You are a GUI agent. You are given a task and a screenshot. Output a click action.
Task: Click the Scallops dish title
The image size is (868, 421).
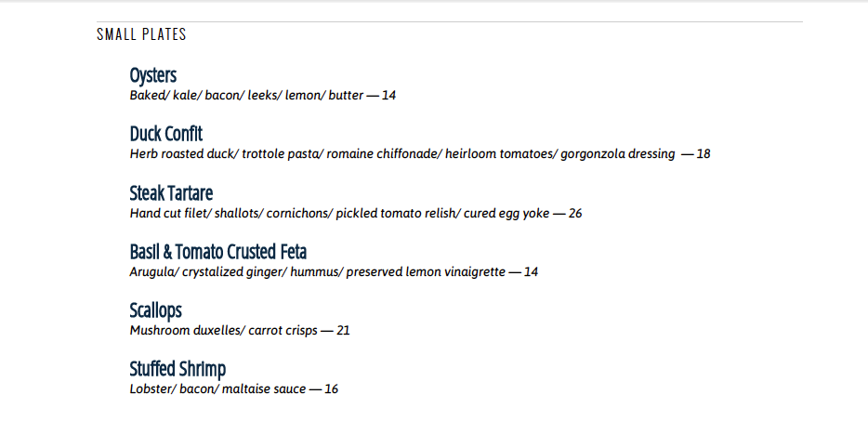tap(155, 310)
